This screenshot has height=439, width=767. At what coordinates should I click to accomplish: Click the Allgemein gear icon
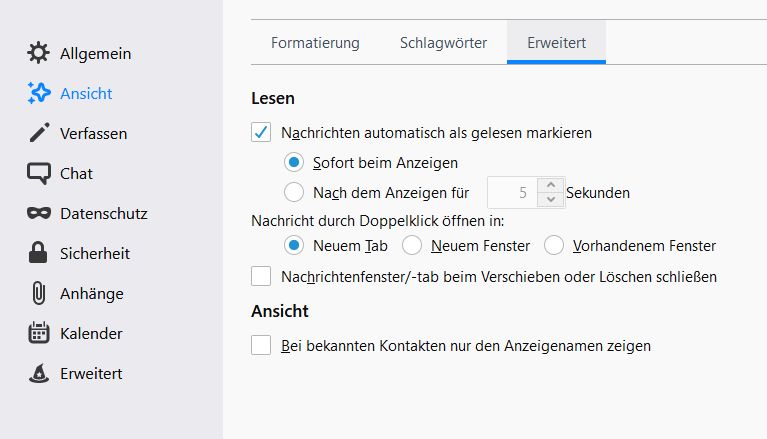pyautogui.click(x=38, y=53)
